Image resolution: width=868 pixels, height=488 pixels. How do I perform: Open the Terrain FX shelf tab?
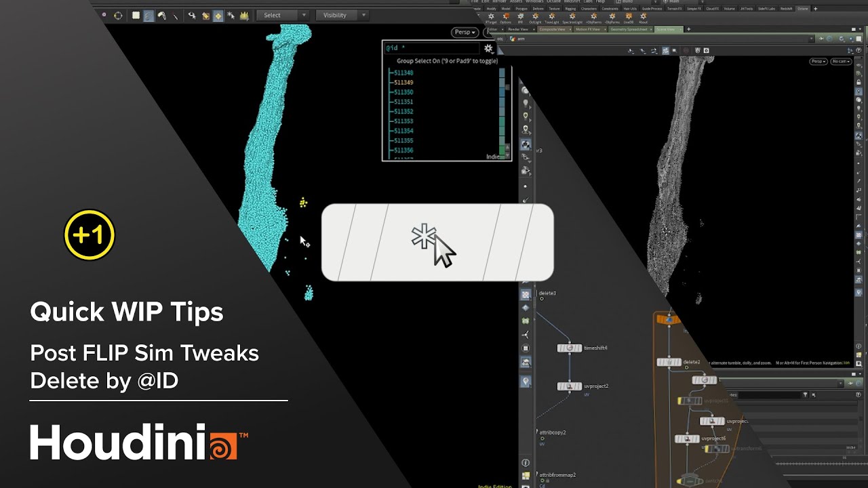tap(675, 9)
